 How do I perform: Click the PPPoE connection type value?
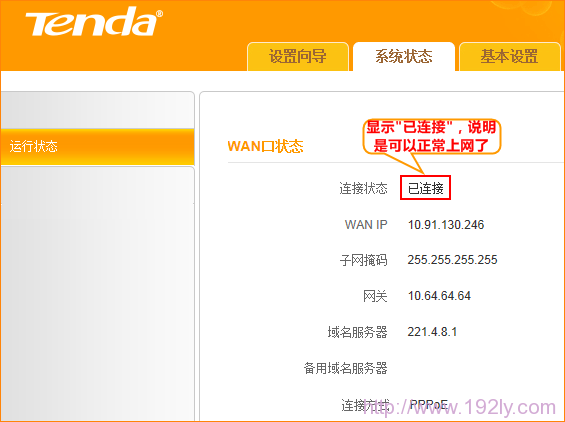(429, 404)
